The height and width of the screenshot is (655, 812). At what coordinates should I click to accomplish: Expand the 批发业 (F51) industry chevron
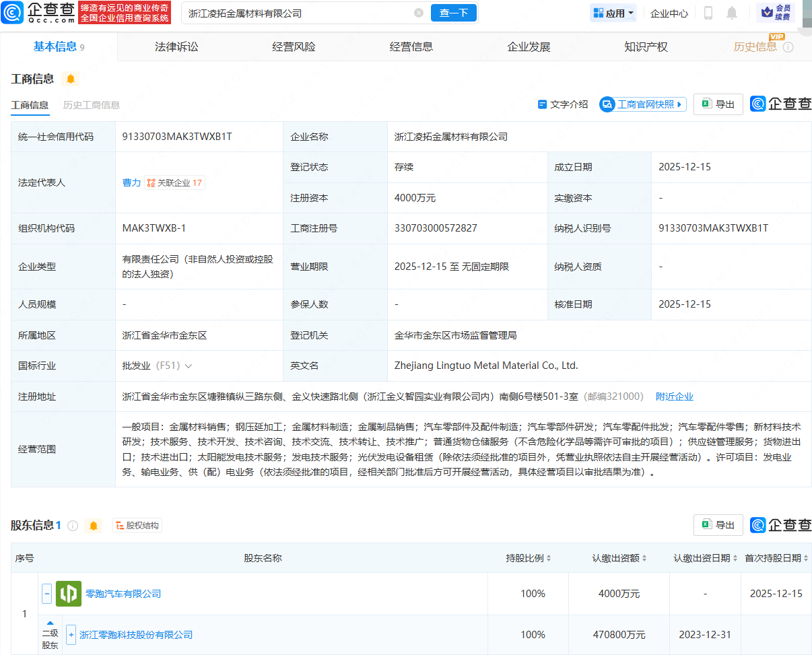[x=189, y=366]
